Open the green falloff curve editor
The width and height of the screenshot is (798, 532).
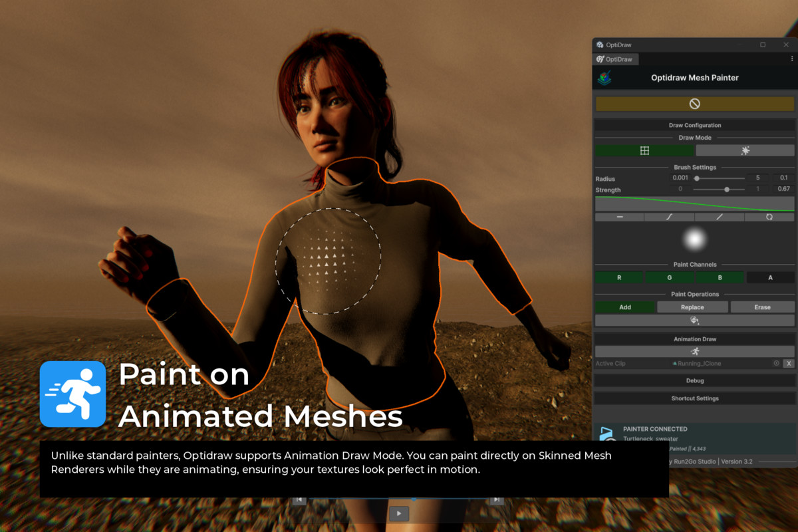tap(694, 203)
